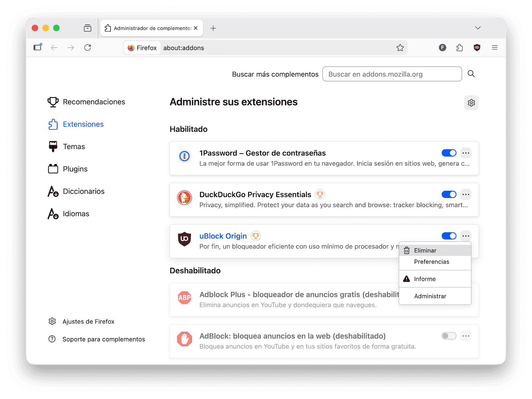Open the Firefox hamburger application menu
Screen dimensions: 532x399
495,48
